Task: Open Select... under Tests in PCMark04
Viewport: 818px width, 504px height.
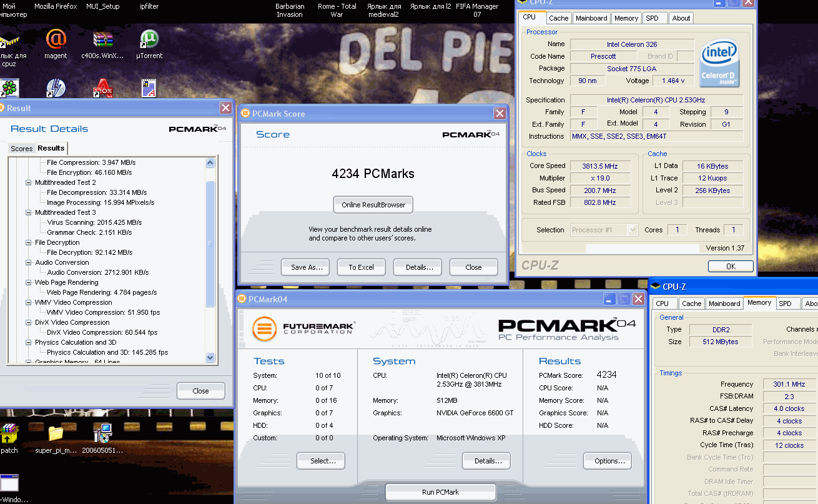Action: pos(321,461)
